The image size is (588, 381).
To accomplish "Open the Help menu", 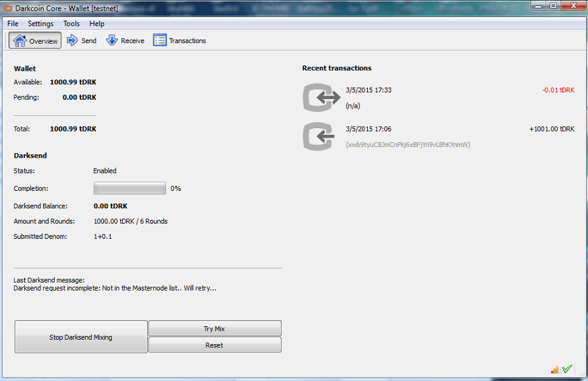I will click(97, 24).
